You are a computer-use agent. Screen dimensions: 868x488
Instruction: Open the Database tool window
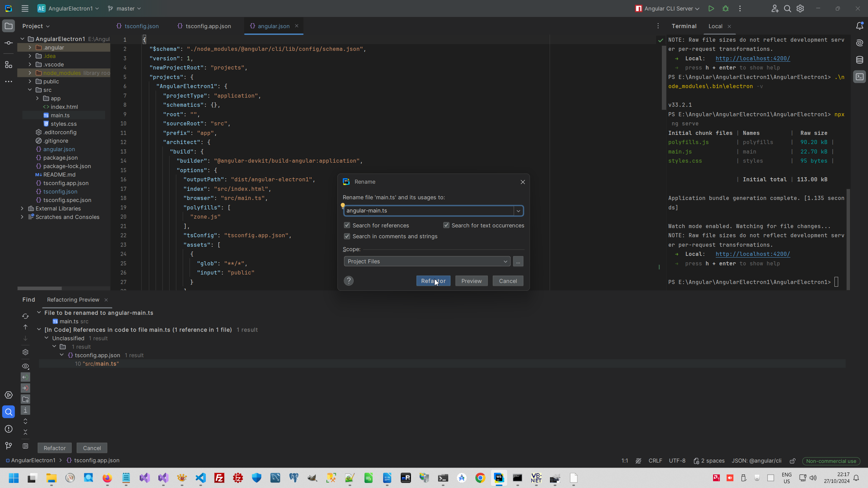point(860,60)
